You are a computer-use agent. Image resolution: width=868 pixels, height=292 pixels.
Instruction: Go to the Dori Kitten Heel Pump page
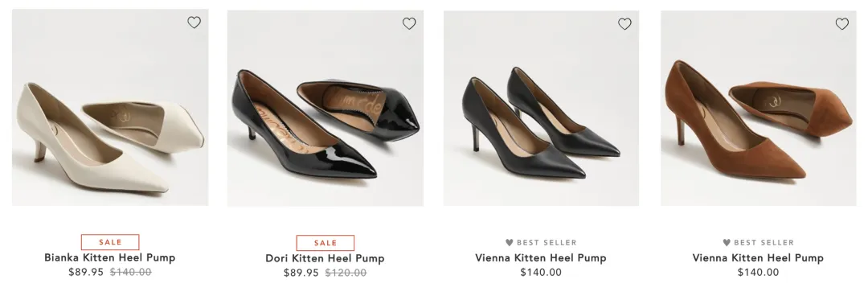[x=325, y=258]
